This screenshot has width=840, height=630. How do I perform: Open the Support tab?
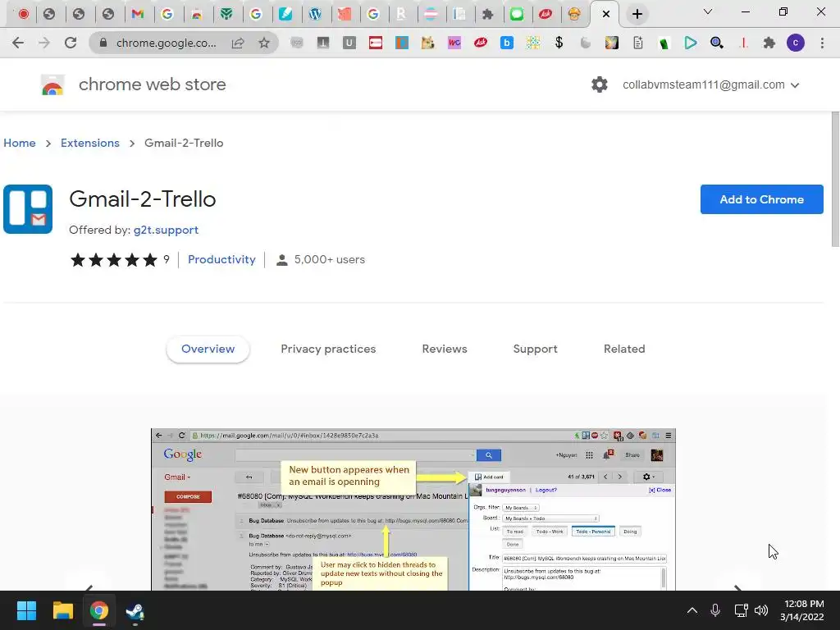(x=535, y=349)
